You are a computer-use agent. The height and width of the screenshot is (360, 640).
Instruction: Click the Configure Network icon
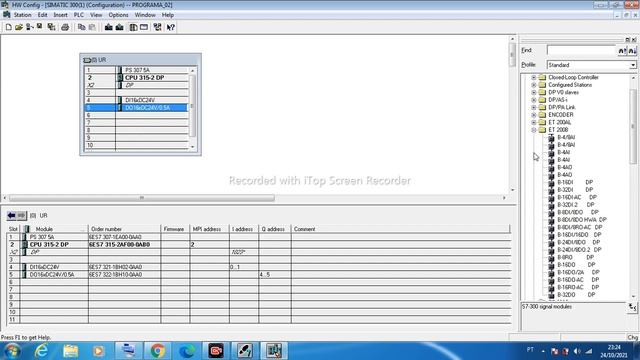(x=157, y=27)
